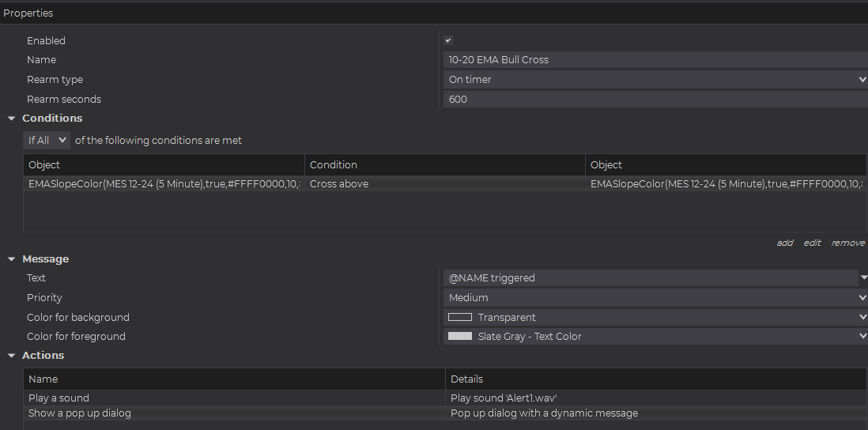Select the 'Show a pop up dialog' row
The height and width of the screenshot is (430, 868).
point(234,413)
